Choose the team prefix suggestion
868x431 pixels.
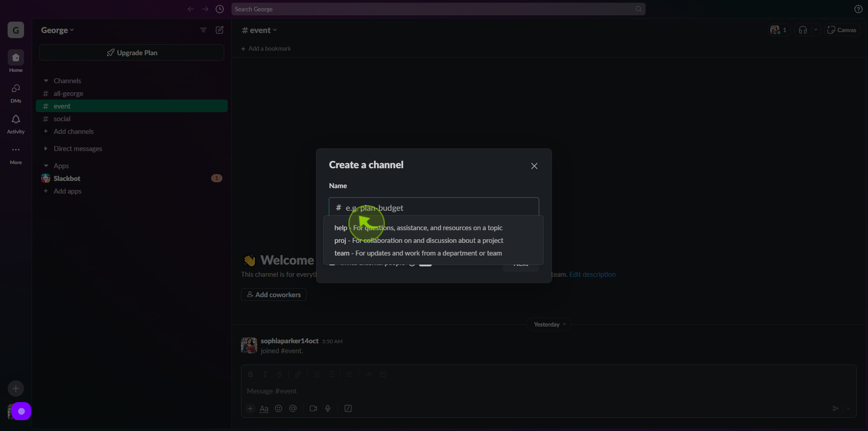tap(433, 253)
